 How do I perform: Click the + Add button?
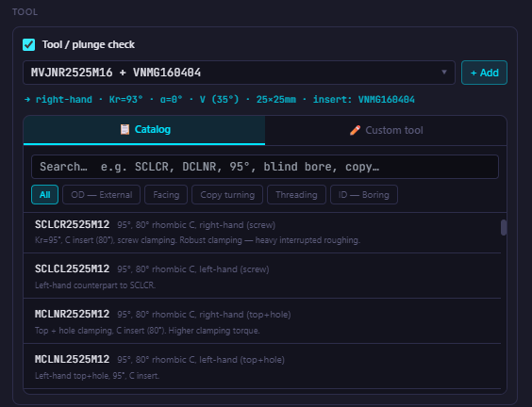tap(484, 73)
